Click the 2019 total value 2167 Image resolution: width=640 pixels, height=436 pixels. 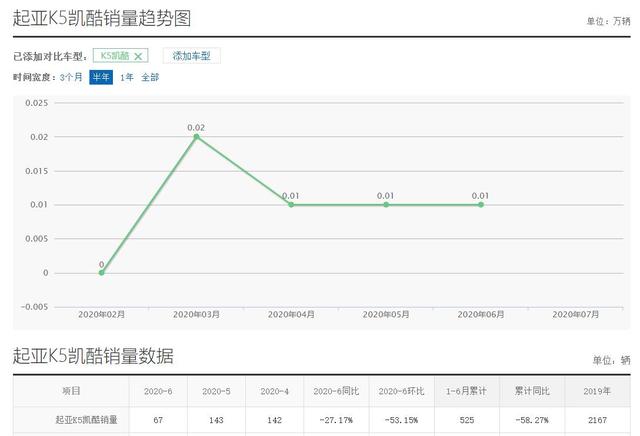click(x=597, y=420)
